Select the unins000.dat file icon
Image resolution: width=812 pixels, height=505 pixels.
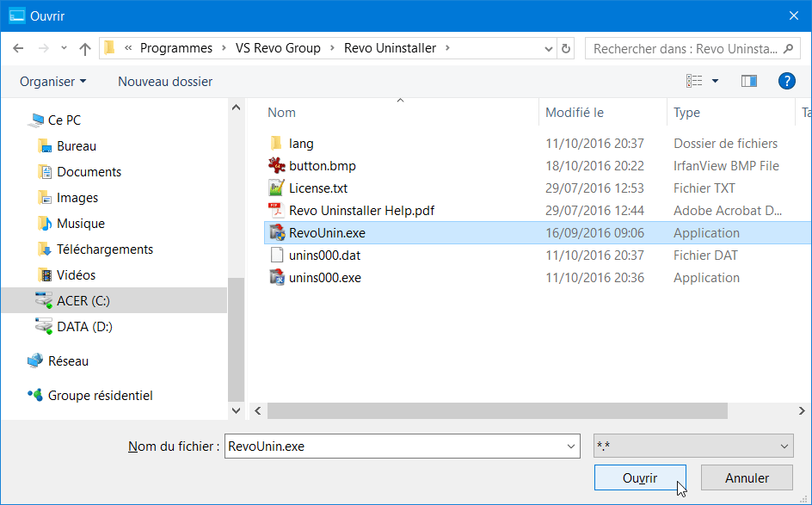click(277, 255)
